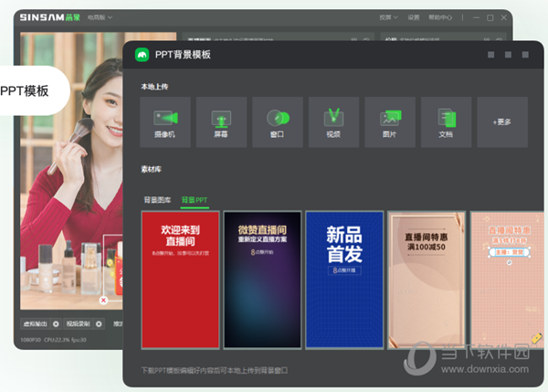
Task: Open 设置 in SINSAM title bar
Action: tap(414, 17)
